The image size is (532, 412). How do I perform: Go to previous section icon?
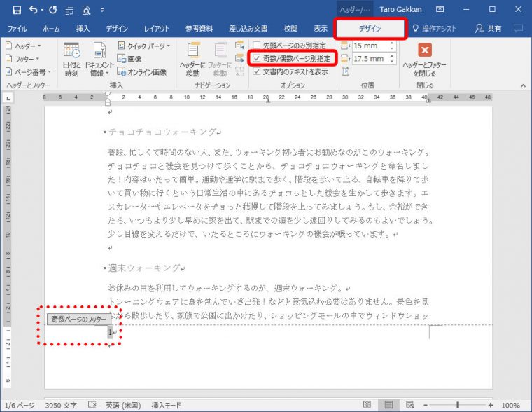click(239, 46)
